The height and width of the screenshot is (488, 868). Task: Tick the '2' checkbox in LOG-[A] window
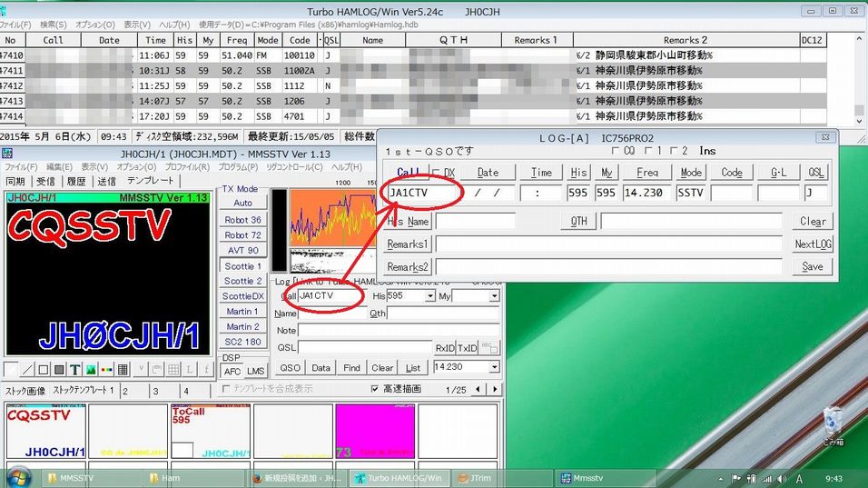tap(673, 151)
